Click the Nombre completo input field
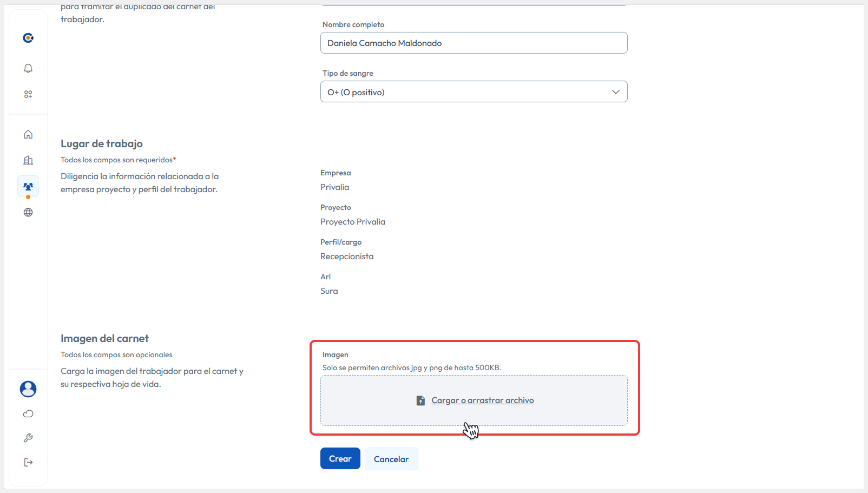The image size is (868, 493). [474, 43]
